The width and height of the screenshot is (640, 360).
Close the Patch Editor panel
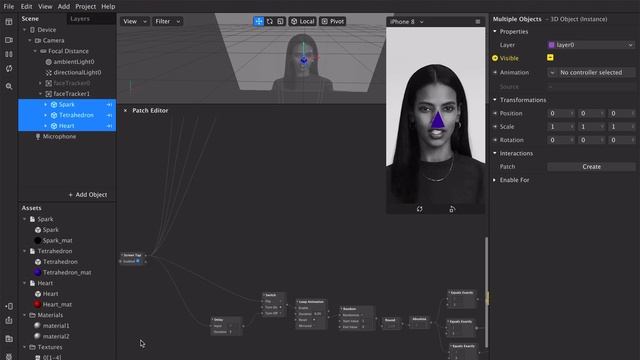pos(125,110)
